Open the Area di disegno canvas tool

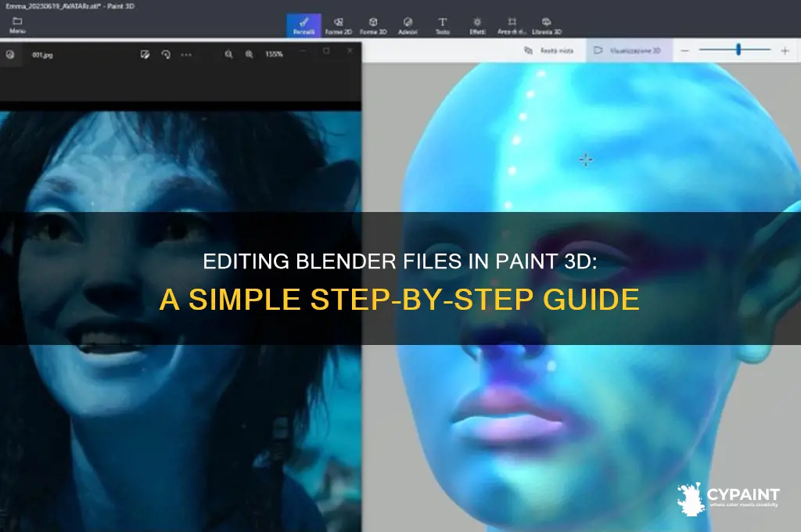point(512,26)
